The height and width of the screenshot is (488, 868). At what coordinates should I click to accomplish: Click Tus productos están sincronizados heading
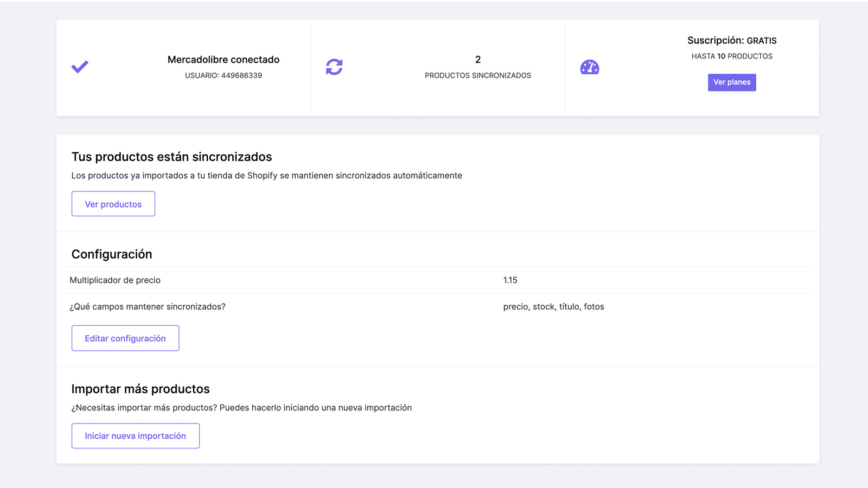point(172,157)
